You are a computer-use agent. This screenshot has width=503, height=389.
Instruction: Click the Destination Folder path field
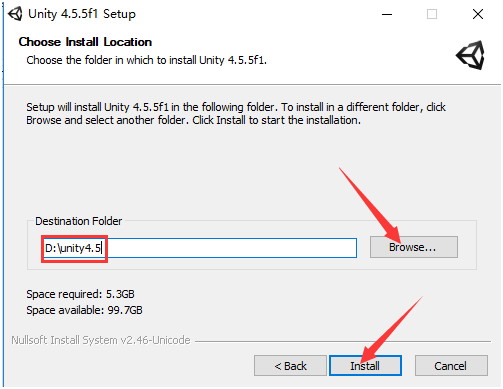point(199,248)
